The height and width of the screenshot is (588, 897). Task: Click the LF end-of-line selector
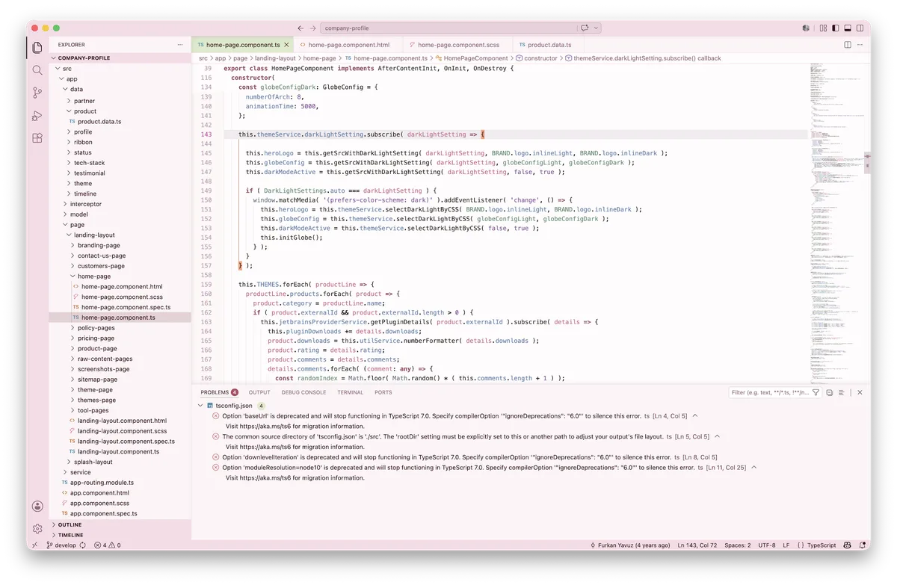click(x=786, y=545)
